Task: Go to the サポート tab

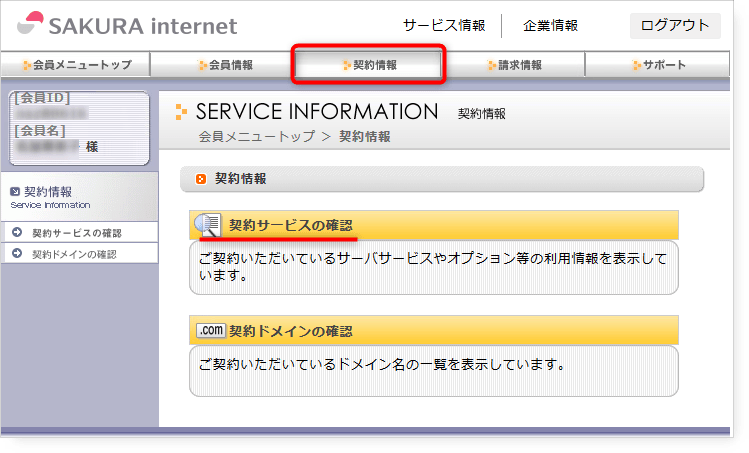Action: 659,65
